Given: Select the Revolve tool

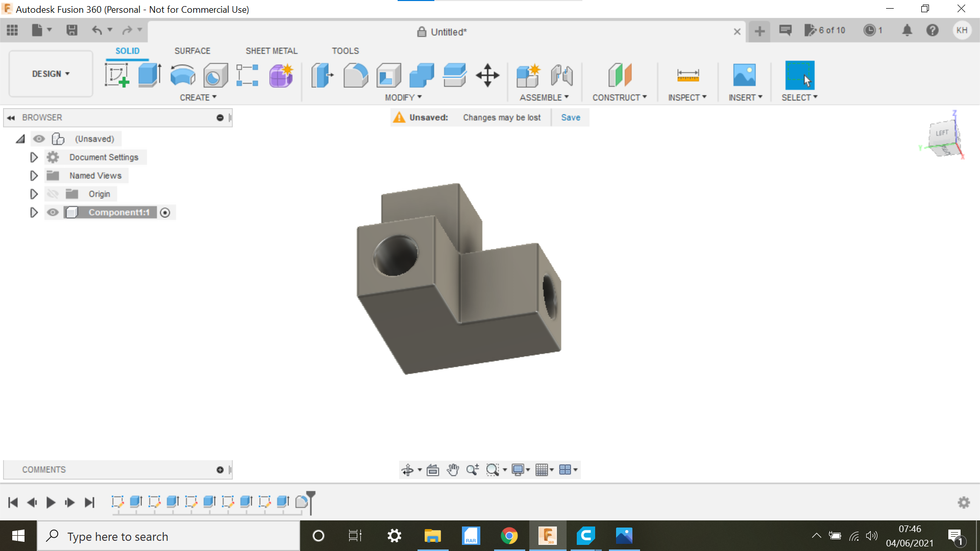Looking at the screenshot, I should coord(183,75).
